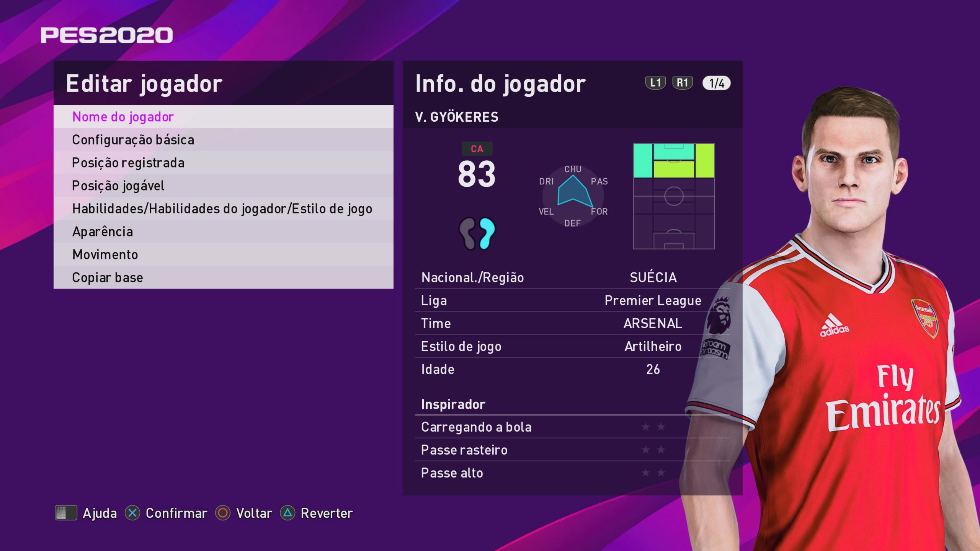Click the cross Confirmar button icon
Screen dimensions: 980x551
132,513
